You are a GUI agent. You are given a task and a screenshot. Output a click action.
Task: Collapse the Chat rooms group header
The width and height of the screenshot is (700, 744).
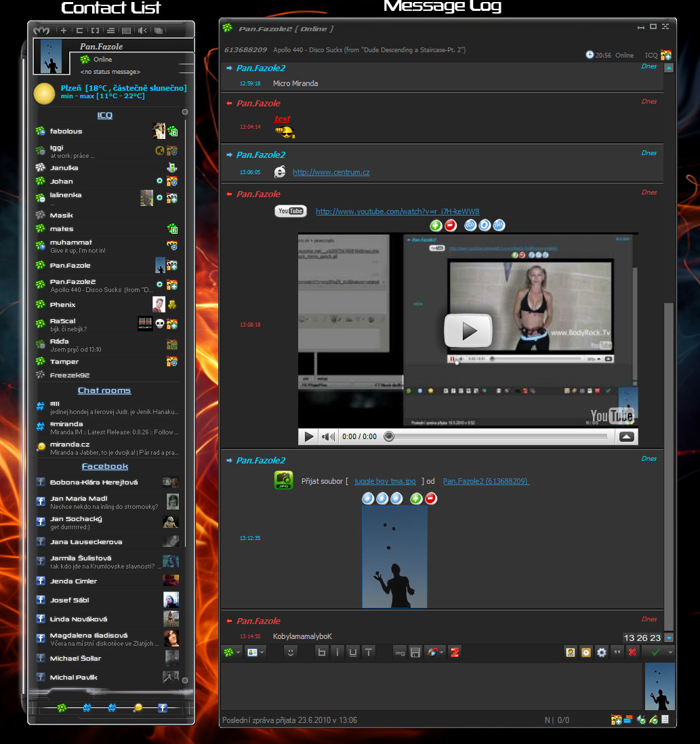104,390
